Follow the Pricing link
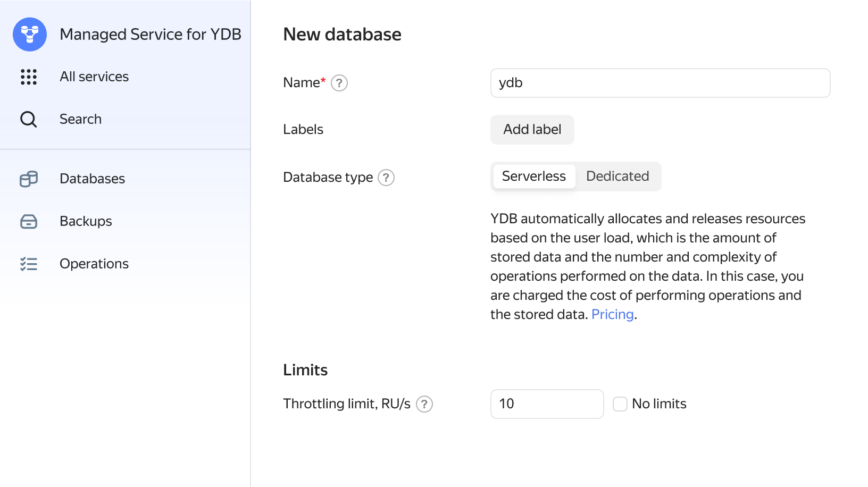The height and width of the screenshot is (487, 868). (x=613, y=315)
